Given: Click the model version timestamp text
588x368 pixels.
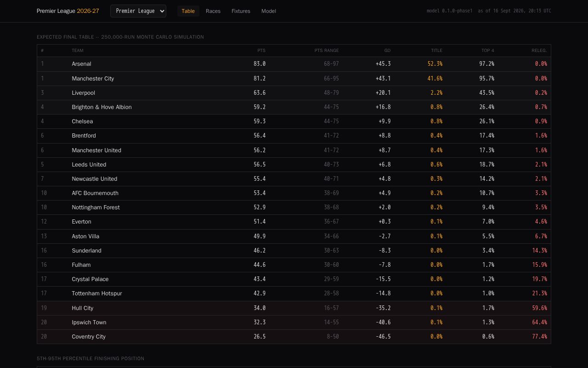Looking at the screenshot, I should [x=489, y=11].
